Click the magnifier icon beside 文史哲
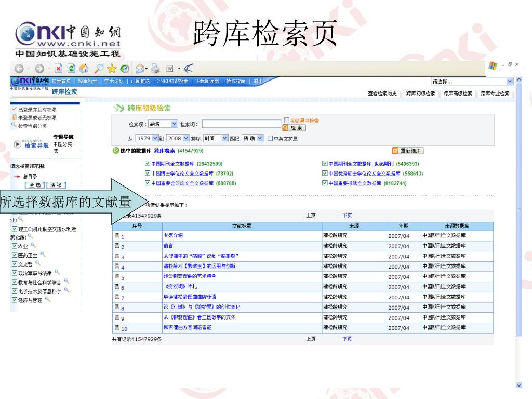 pyautogui.click(x=37, y=263)
